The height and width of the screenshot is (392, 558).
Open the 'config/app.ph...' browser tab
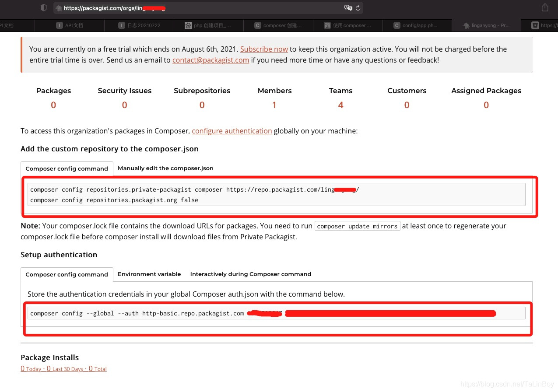(x=417, y=25)
